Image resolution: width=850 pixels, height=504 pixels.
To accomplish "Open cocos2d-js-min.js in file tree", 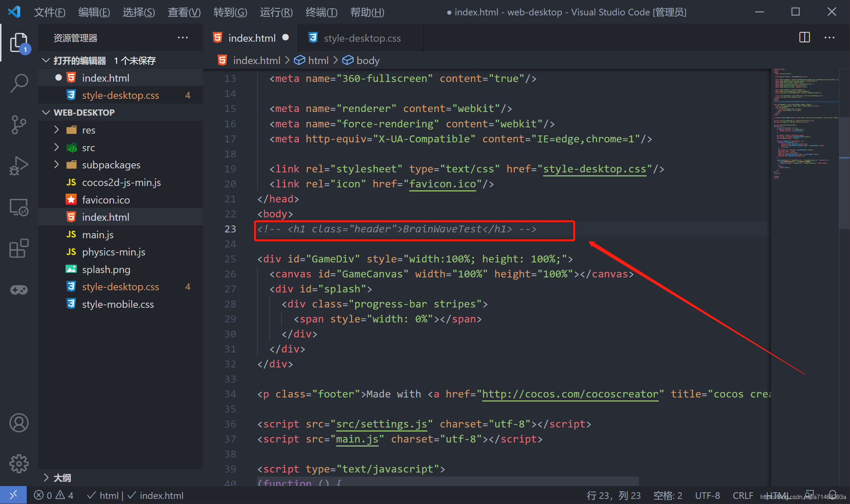I will [121, 182].
